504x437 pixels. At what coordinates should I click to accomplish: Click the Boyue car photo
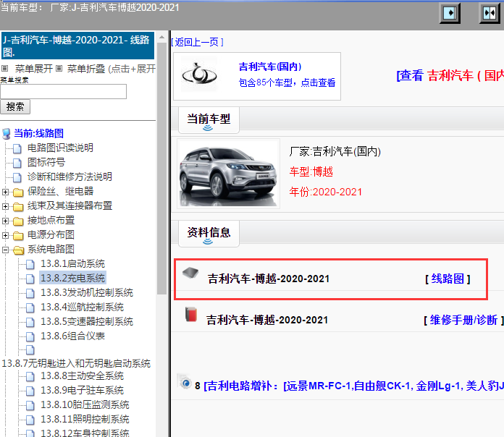pyautogui.click(x=228, y=174)
